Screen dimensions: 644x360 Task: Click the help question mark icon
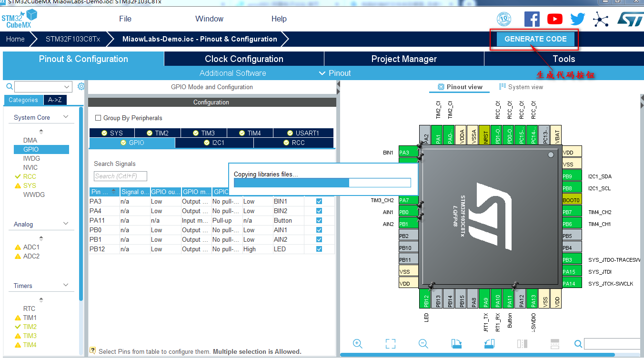click(x=92, y=350)
